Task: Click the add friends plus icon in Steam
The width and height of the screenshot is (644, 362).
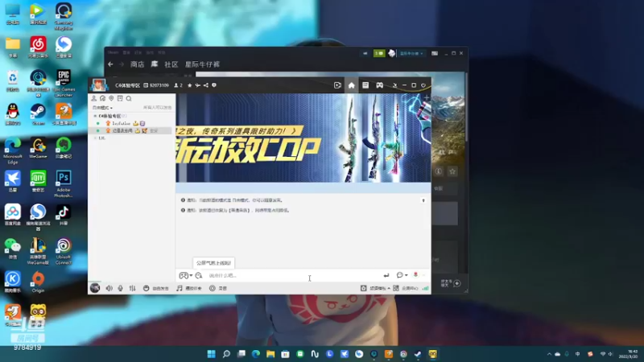Action: click(x=457, y=283)
